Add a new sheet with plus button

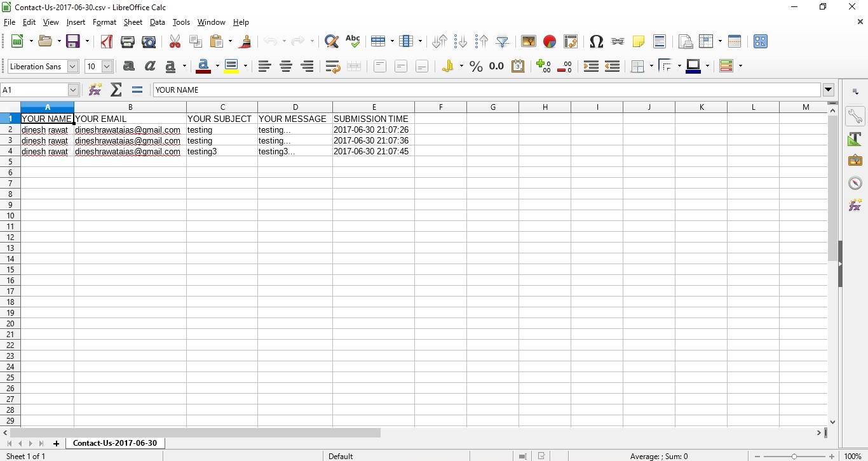[57, 444]
